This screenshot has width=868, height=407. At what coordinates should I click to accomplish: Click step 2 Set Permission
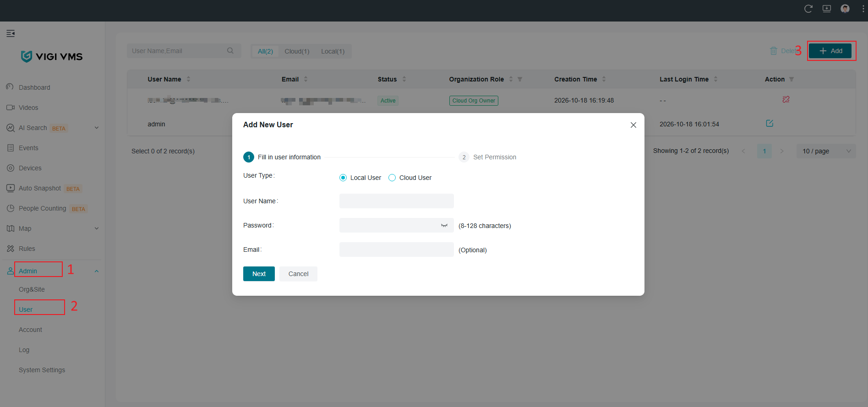tap(488, 157)
